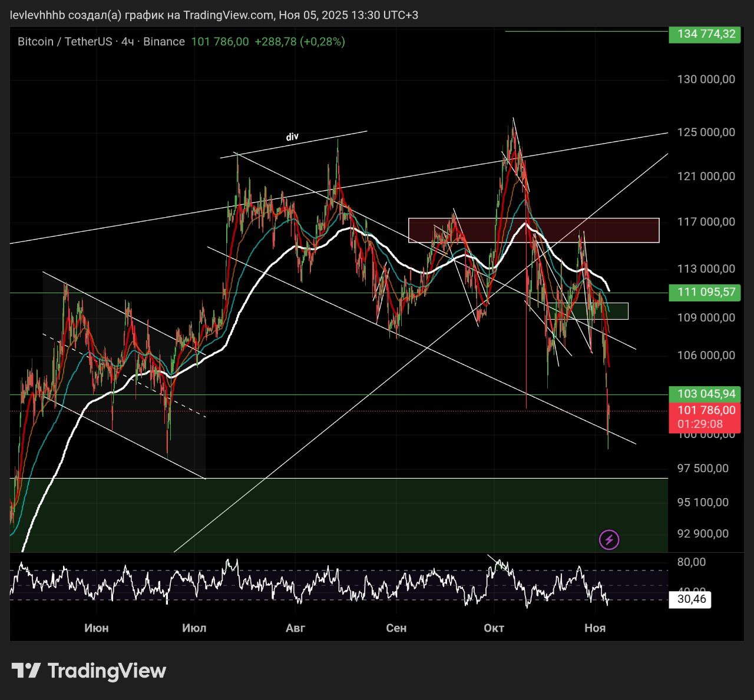Click the Авг label on time axis
This screenshot has width=754, height=700.
point(295,628)
